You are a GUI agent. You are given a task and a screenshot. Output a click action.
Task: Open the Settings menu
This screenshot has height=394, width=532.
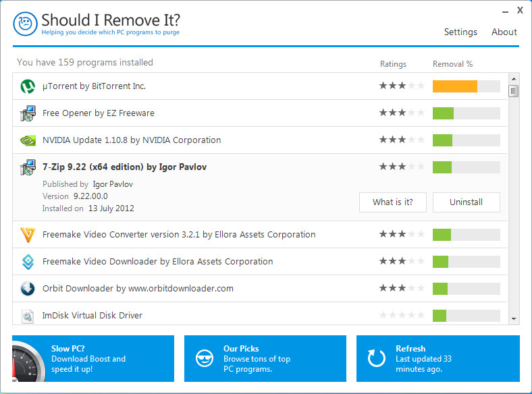[460, 32]
